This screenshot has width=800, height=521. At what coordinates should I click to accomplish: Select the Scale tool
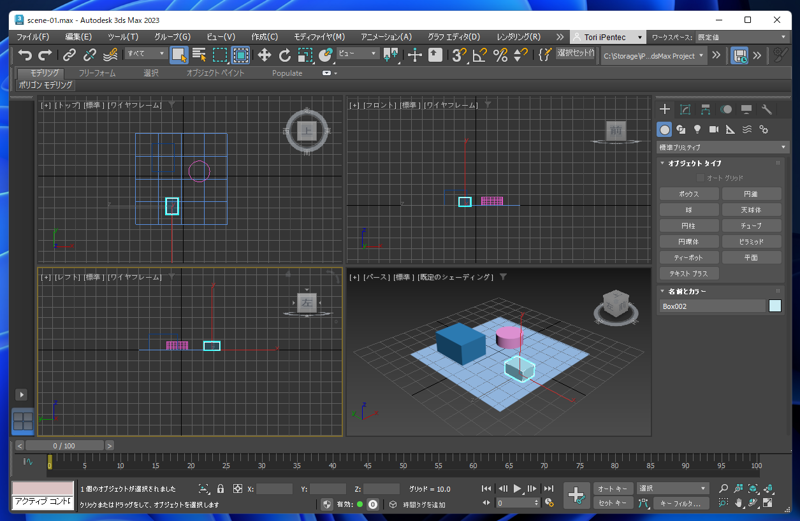(x=305, y=55)
